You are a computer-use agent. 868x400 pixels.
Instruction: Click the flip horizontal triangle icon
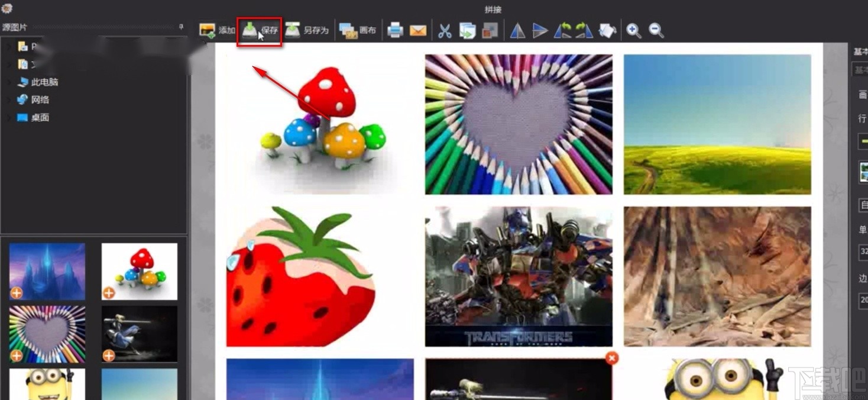(x=518, y=31)
